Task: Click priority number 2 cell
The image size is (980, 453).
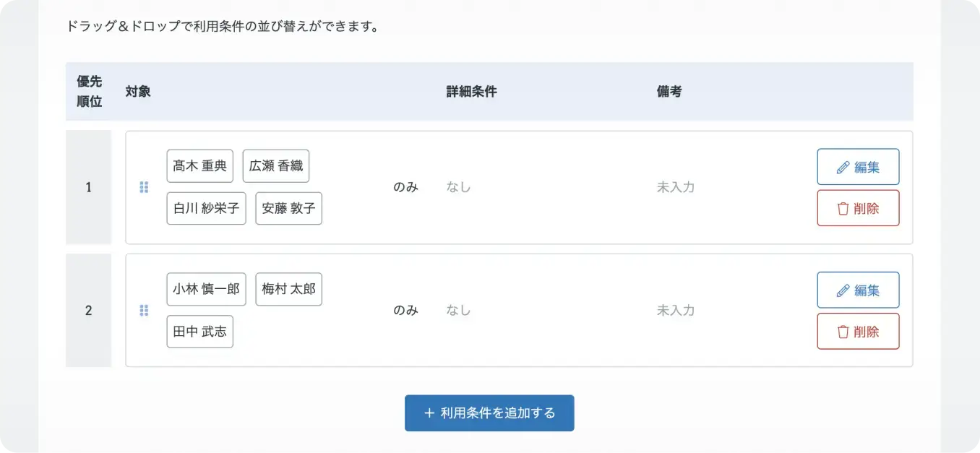Action: click(89, 311)
